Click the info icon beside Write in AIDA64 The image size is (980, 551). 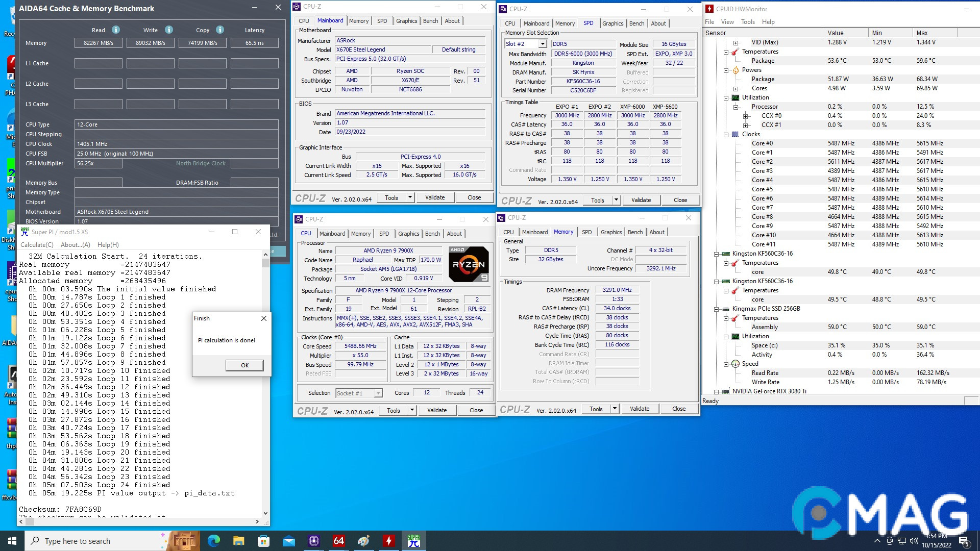pyautogui.click(x=169, y=30)
